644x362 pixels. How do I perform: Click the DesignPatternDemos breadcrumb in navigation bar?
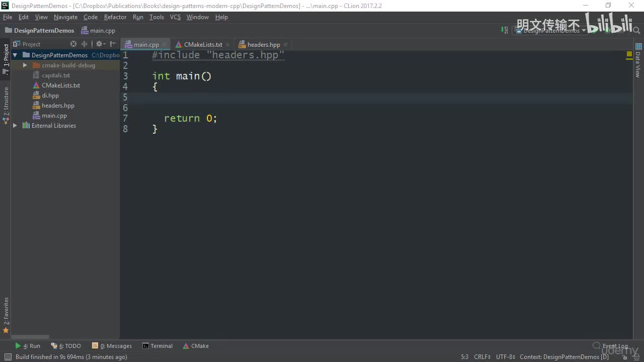tap(39, 31)
